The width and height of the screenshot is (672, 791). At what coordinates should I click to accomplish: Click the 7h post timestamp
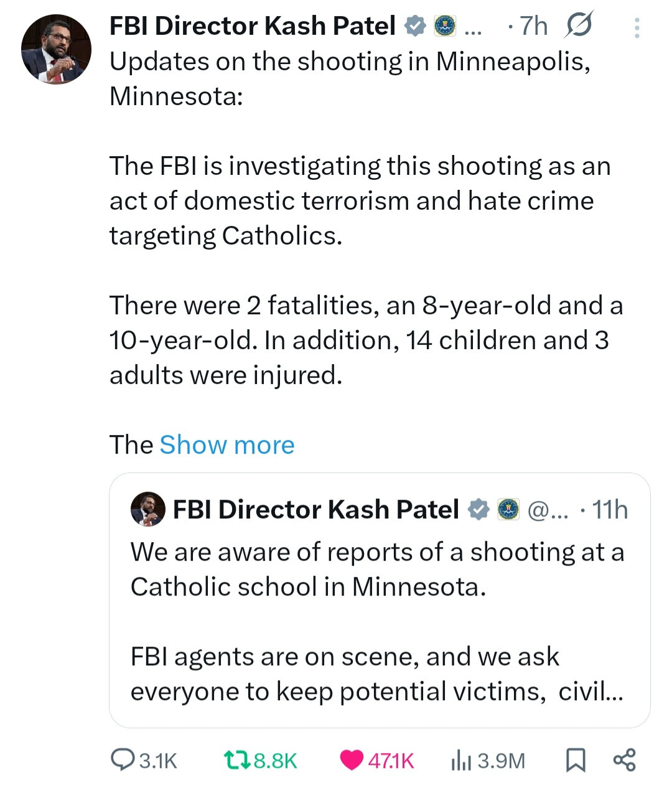(x=533, y=26)
